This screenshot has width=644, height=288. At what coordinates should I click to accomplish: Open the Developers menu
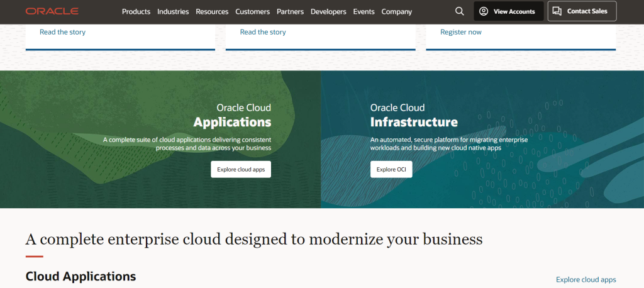click(x=328, y=11)
